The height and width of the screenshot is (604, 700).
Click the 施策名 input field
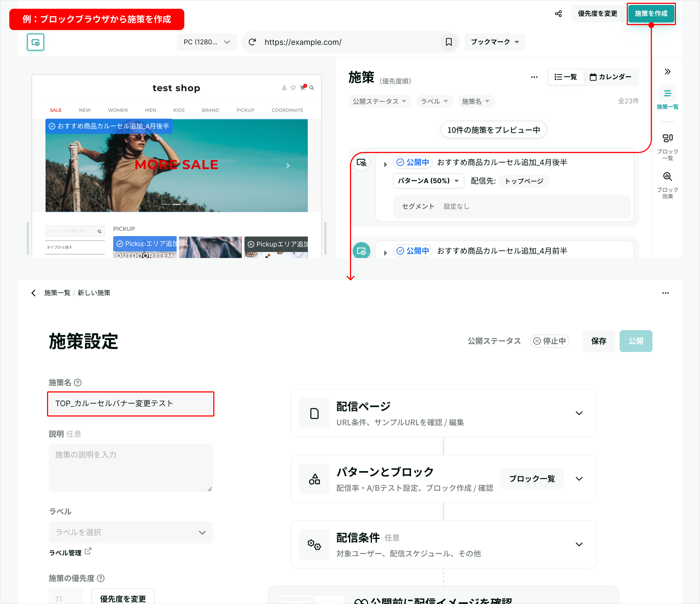coord(131,404)
